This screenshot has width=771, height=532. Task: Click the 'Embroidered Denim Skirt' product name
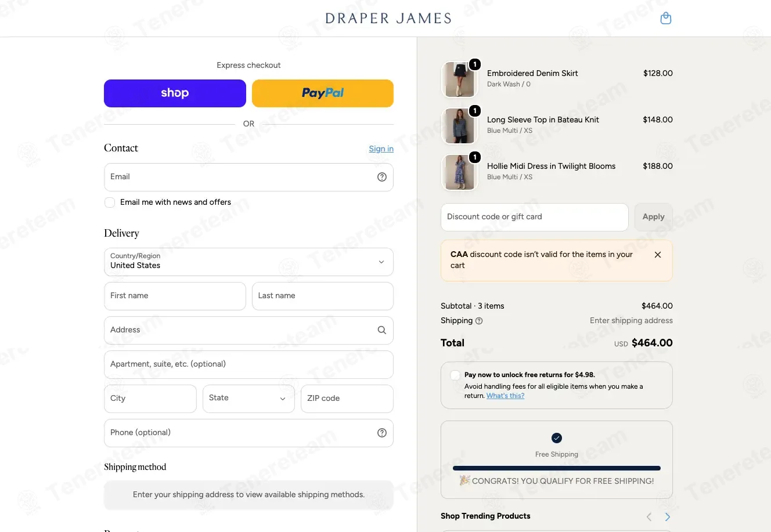[532, 73]
